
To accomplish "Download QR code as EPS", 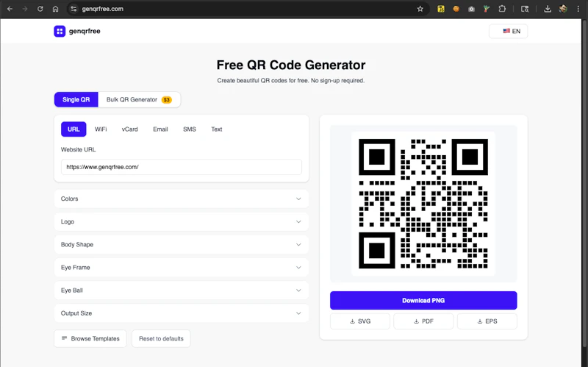I will tap(487, 321).
